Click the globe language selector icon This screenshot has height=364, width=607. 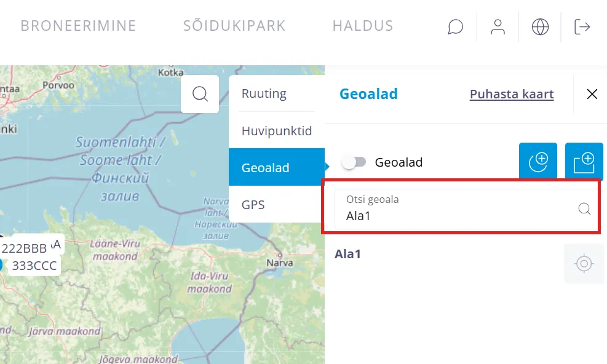point(540,27)
